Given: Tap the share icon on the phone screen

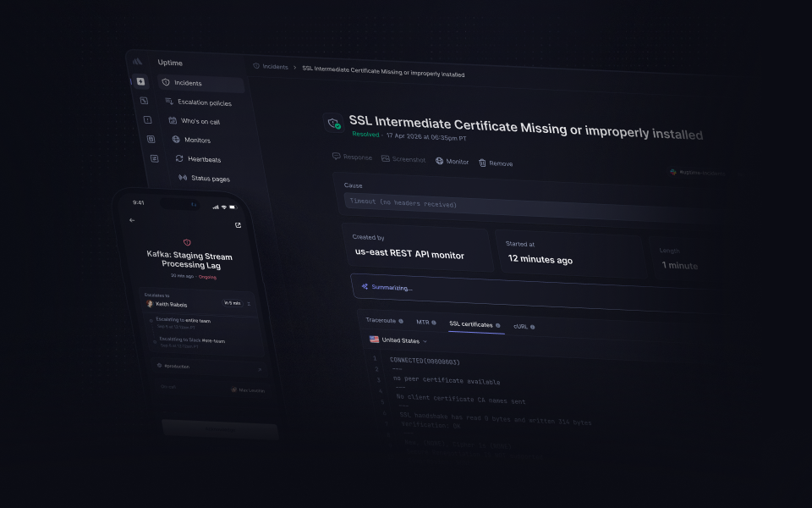Looking at the screenshot, I should click(239, 225).
